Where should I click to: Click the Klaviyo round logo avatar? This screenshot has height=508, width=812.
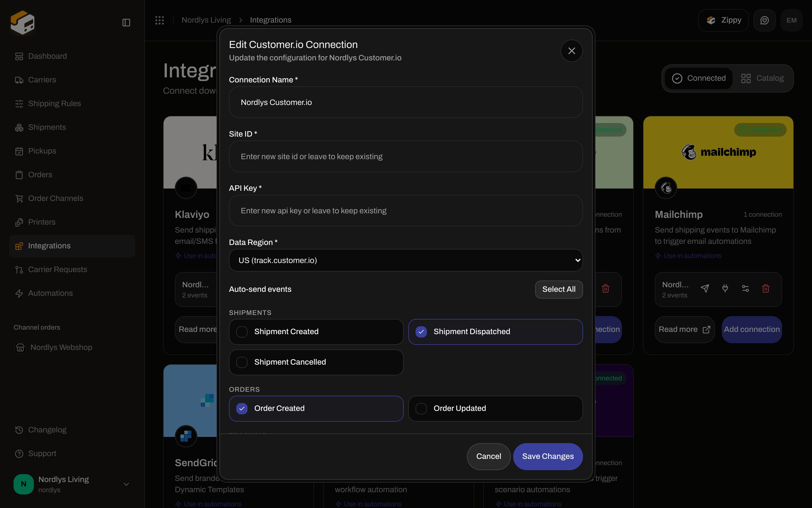(x=186, y=188)
